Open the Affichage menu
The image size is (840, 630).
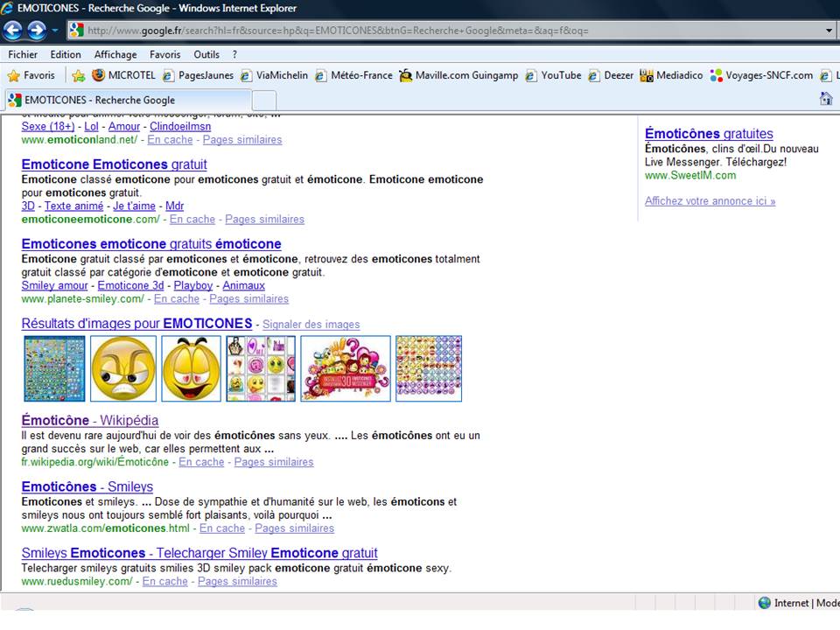pyautogui.click(x=115, y=54)
